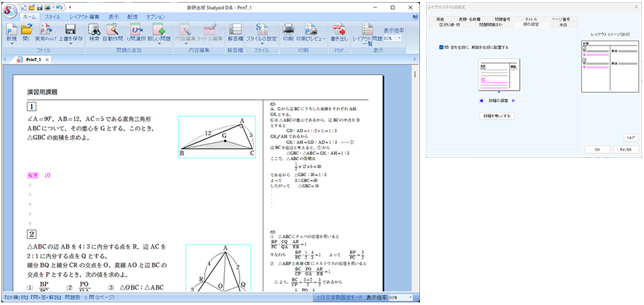The height and width of the screenshot is (305, 644).
Task: Click the quick-access undo arrow icon
Action: 59,7
